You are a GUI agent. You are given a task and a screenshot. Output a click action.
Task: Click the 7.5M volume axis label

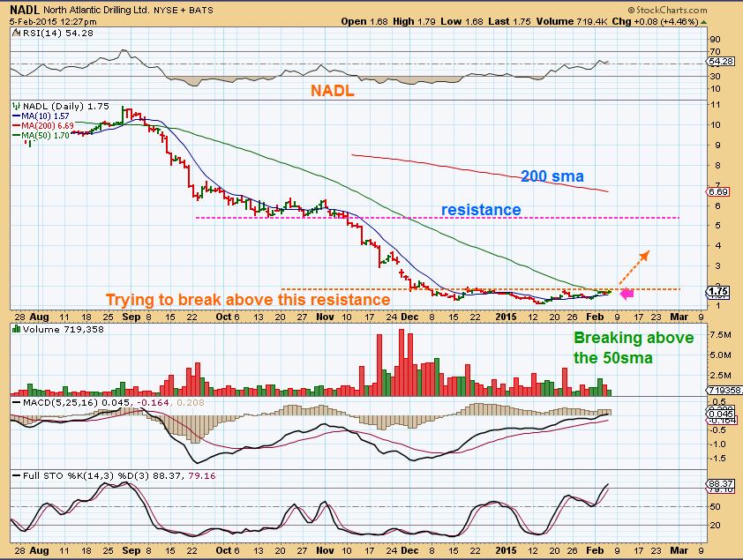tap(720, 334)
